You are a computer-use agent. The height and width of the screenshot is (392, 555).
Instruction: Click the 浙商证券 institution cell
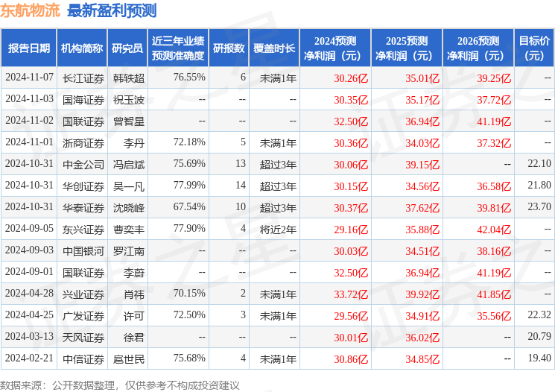point(83,143)
